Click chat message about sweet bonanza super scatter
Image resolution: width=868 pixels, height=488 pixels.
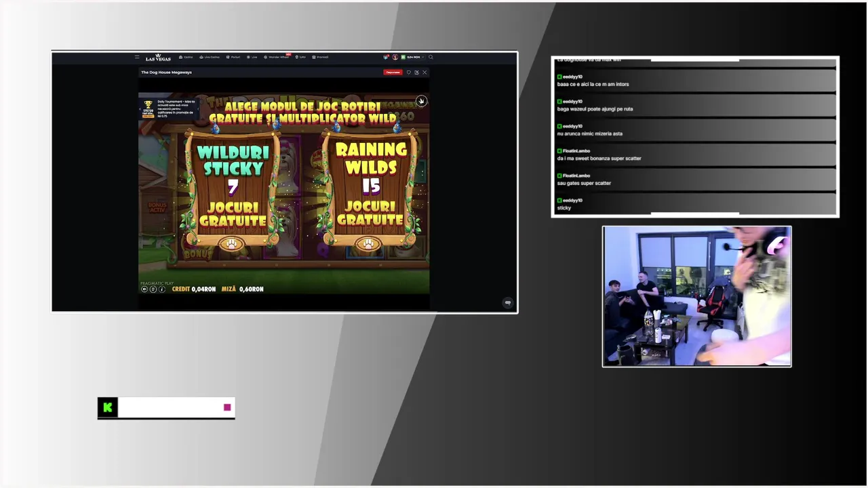pyautogui.click(x=599, y=159)
